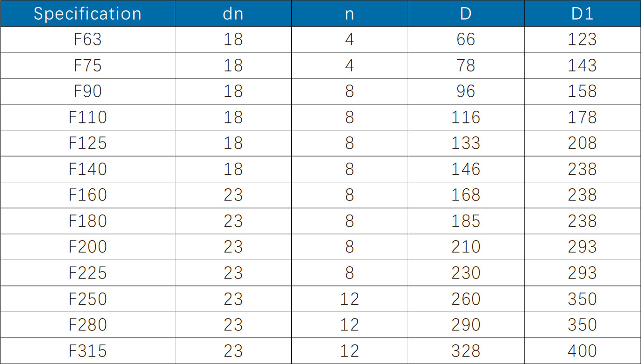The height and width of the screenshot is (364, 641).
Task: Select the D value 230 cell
Action: [x=466, y=273]
